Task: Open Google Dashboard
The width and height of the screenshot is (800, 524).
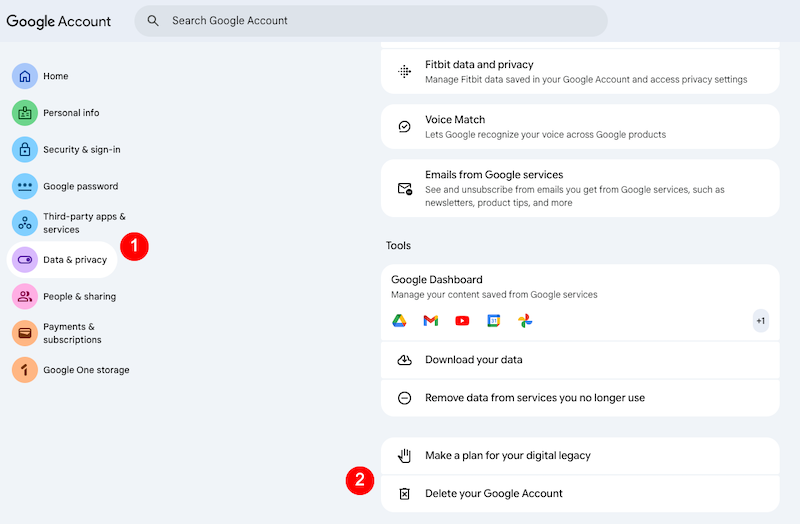Action: 580,302
